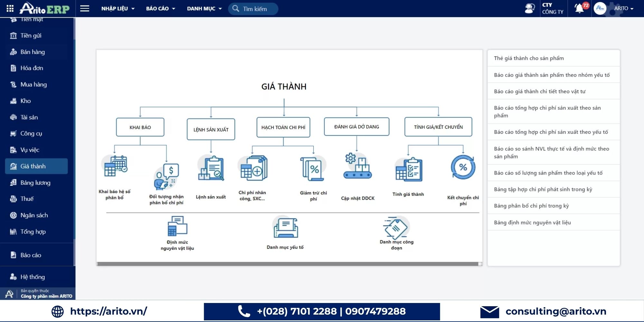
Task: Click the phone number banner
Action: coord(322,312)
